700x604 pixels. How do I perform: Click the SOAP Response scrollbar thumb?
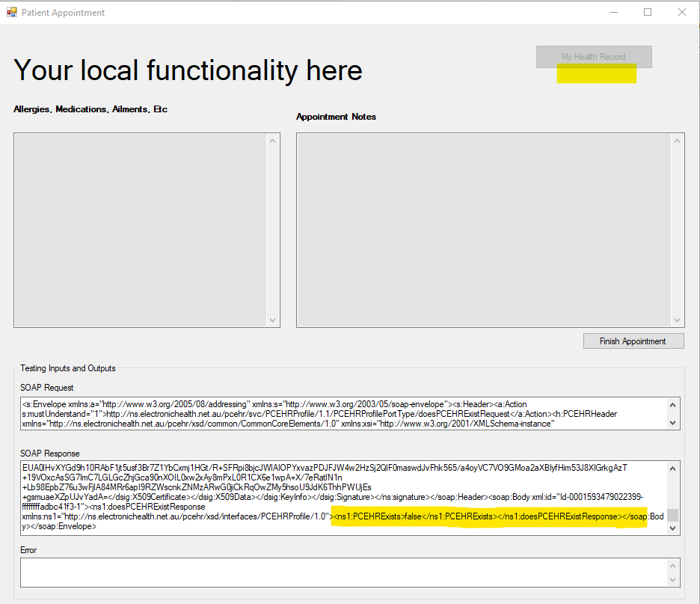click(673, 515)
